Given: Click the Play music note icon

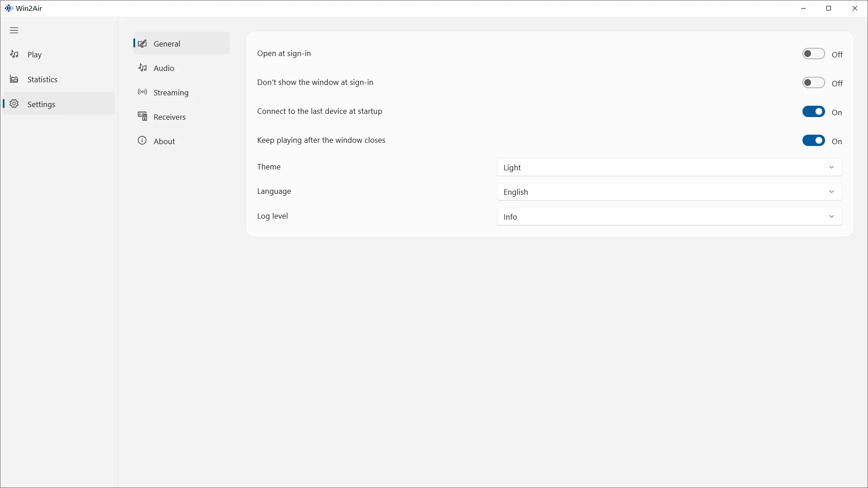Looking at the screenshot, I should 14,54.
